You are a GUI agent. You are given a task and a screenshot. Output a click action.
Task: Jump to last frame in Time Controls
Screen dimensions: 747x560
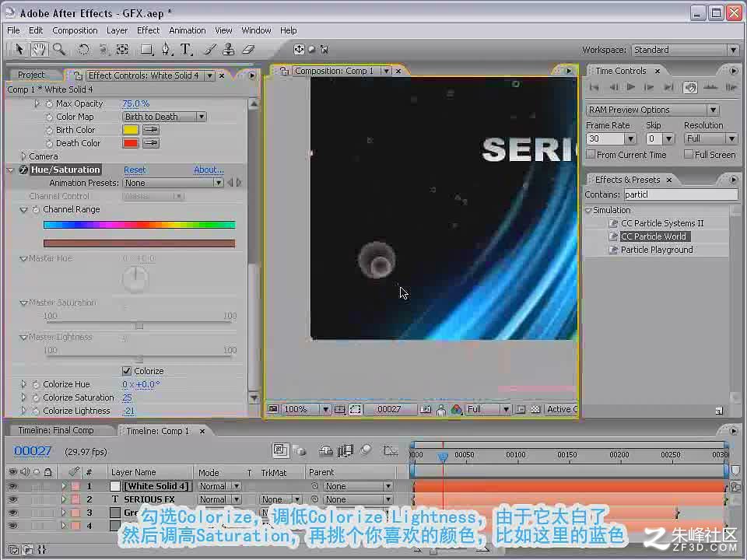(669, 87)
